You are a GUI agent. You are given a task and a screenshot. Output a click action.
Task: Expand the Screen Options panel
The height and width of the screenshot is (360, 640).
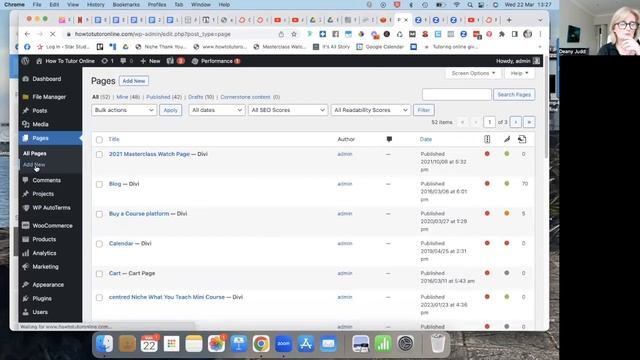pyautogui.click(x=473, y=73)
